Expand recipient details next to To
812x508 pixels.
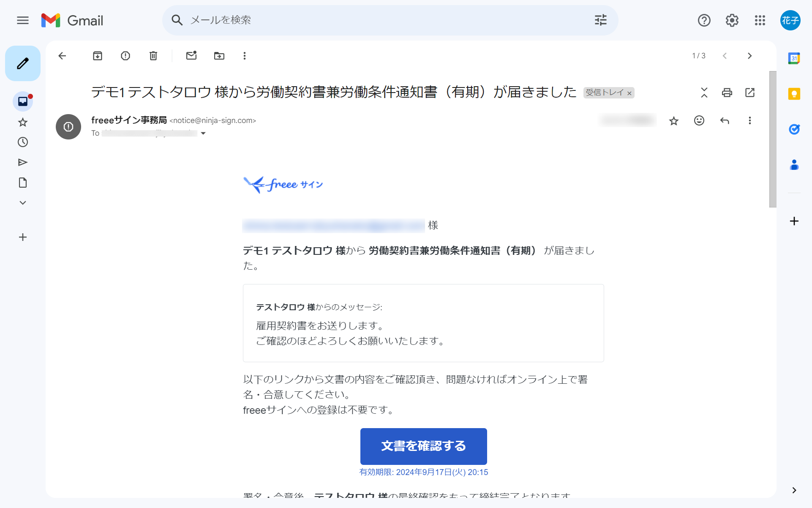pyautogui.click(x=203, y=134)
